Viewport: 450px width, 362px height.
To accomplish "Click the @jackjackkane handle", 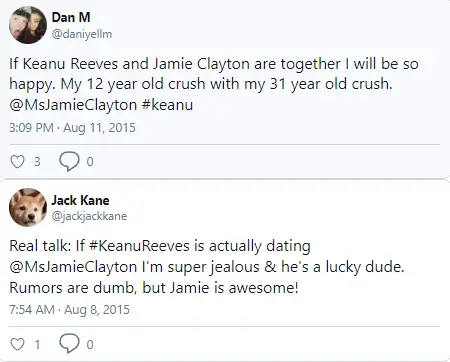I will [89, 216].
